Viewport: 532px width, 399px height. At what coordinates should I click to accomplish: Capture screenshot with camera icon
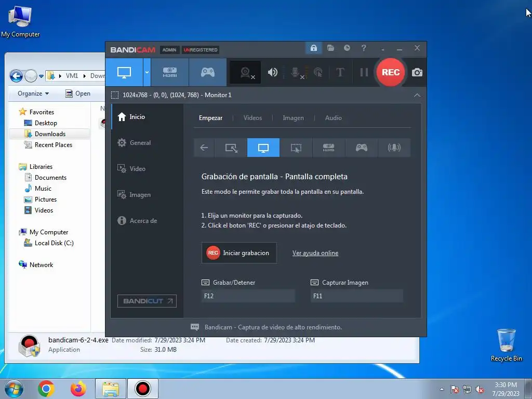tap(417, 72)
